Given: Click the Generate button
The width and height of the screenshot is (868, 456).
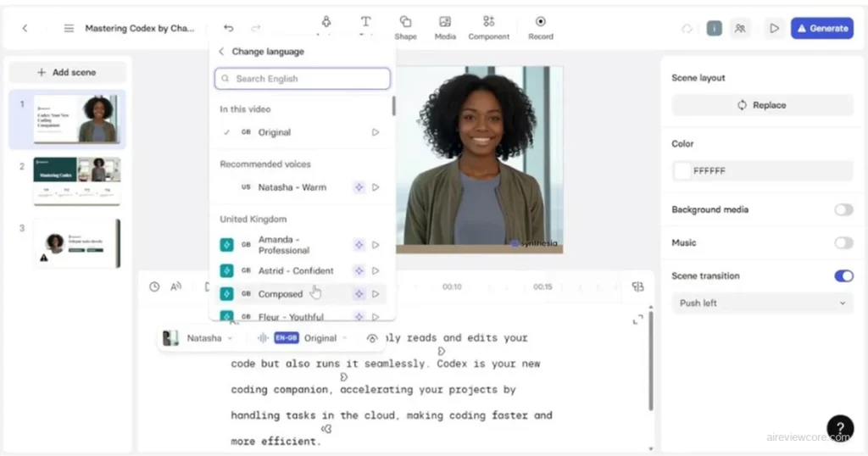Looking at the screenshot, I should 821,28.
